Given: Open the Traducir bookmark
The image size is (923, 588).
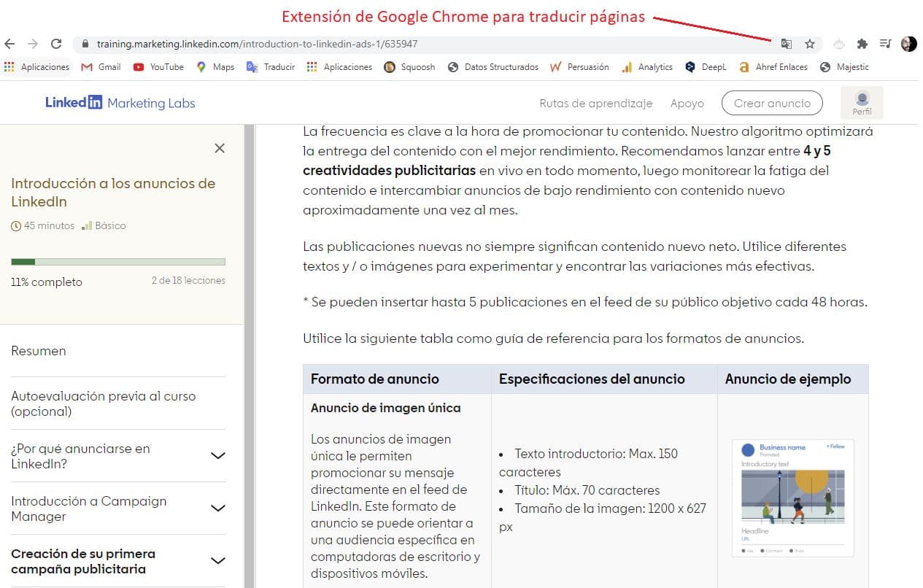Looking at the screenshot, I should point(252,66).
